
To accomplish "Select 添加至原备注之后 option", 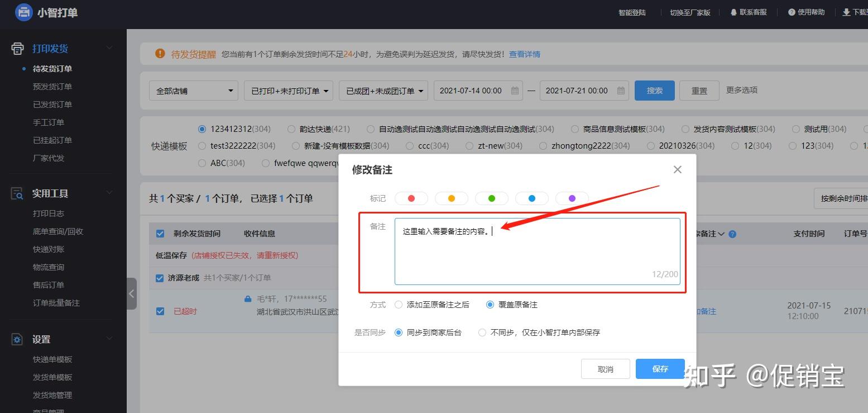I will (x=399, y=305).
